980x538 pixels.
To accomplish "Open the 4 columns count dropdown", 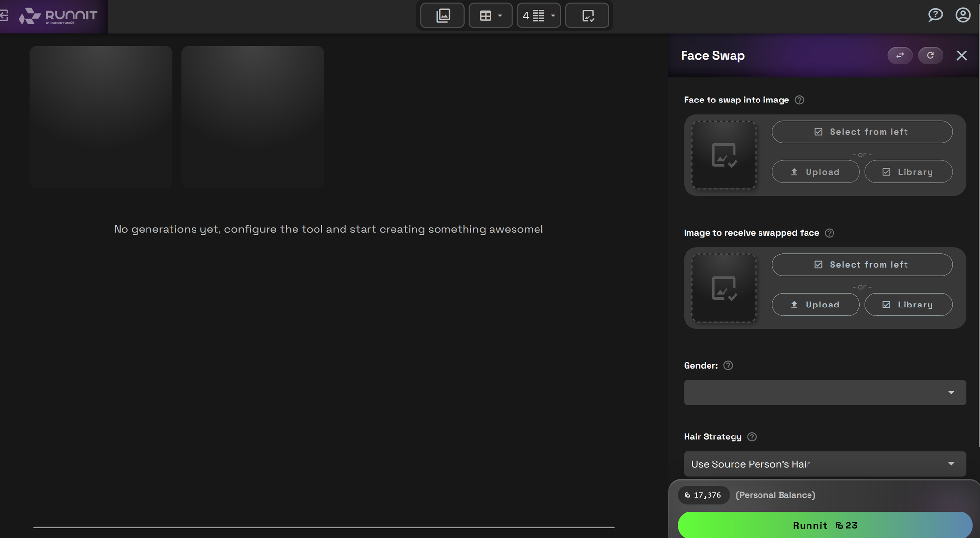I will pyautogui.click(x=539, y=16).
